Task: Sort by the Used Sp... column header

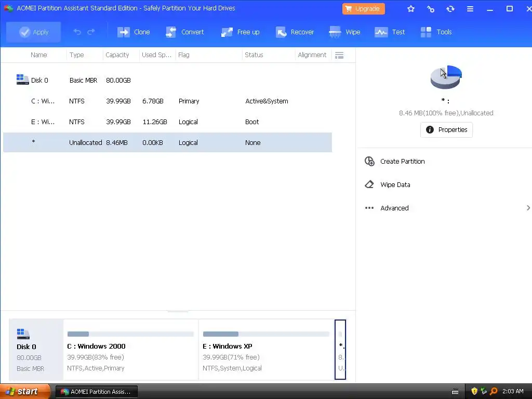Action: [x=156, y=55]
